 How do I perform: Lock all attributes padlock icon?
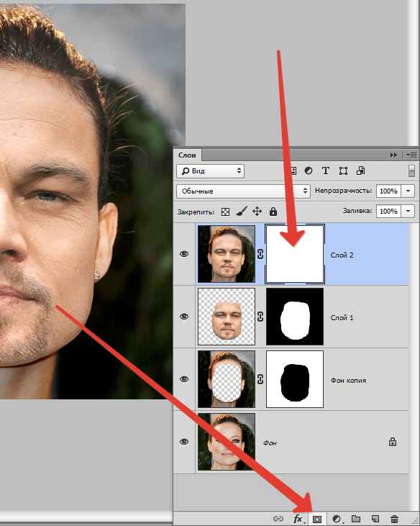273,212
